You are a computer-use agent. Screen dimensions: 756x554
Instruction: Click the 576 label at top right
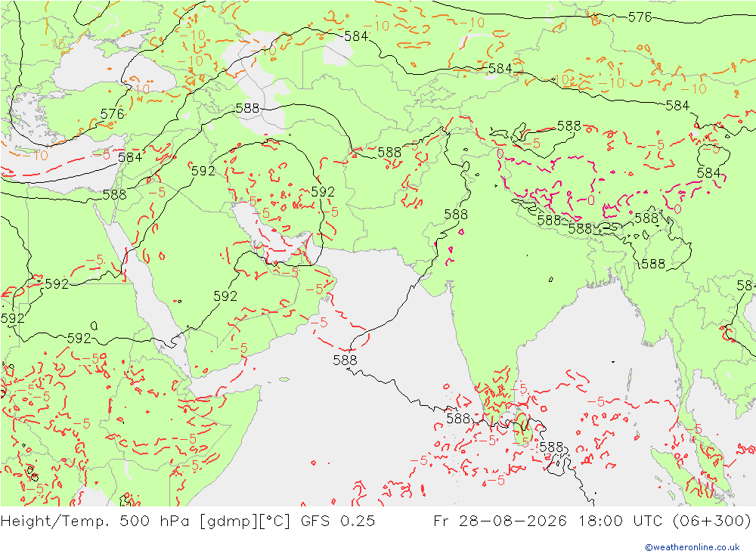click(x=640, y=17)
